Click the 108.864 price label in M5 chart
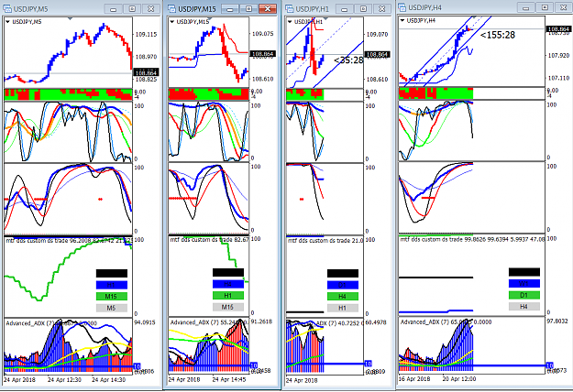The image size is (573, 392). click(x=146, y=72)
